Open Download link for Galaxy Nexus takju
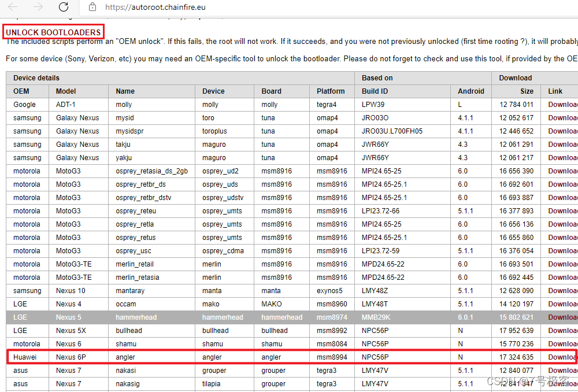Screen dimensions: 578x392 [x=563, y=144]
